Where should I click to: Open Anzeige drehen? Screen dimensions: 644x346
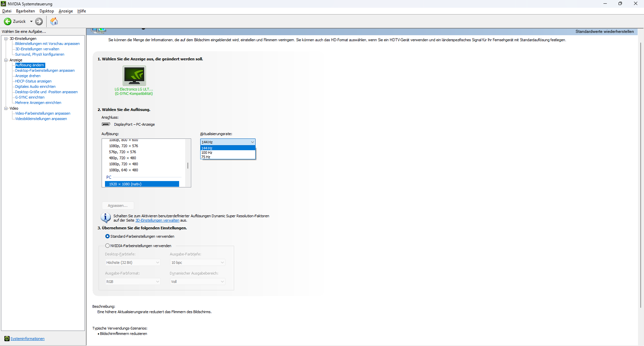click(x=28, y=76)
